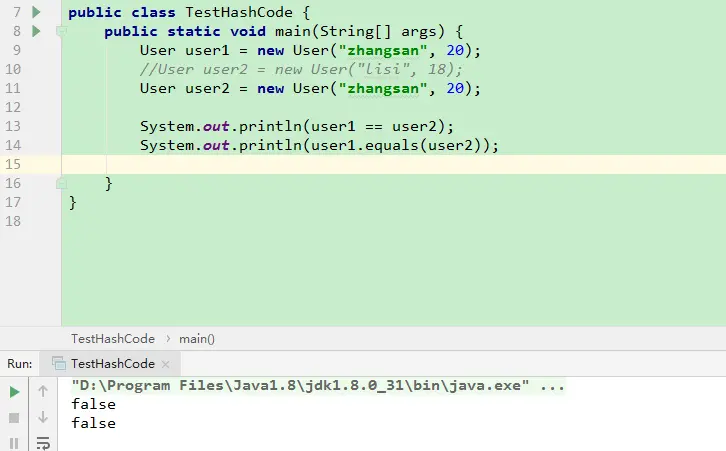Collapse the main method fold marker at line 8
This screenshot has width=726, height=451.
[61, 31]
